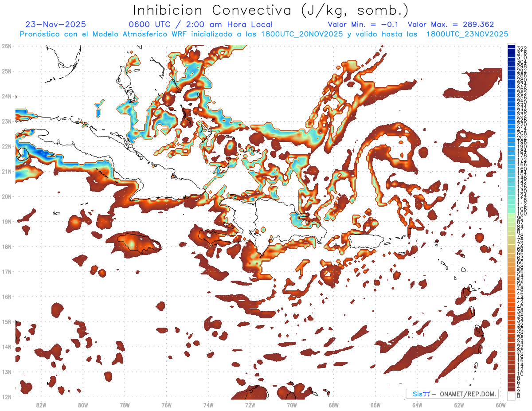
Task: Click the 66W longitude label
Action: [376, 405]
